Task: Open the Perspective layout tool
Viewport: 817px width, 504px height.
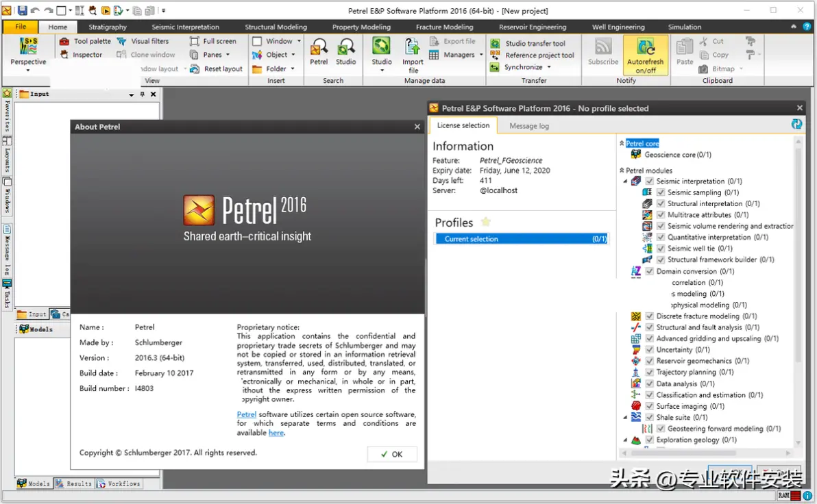Action: [28, 53]
